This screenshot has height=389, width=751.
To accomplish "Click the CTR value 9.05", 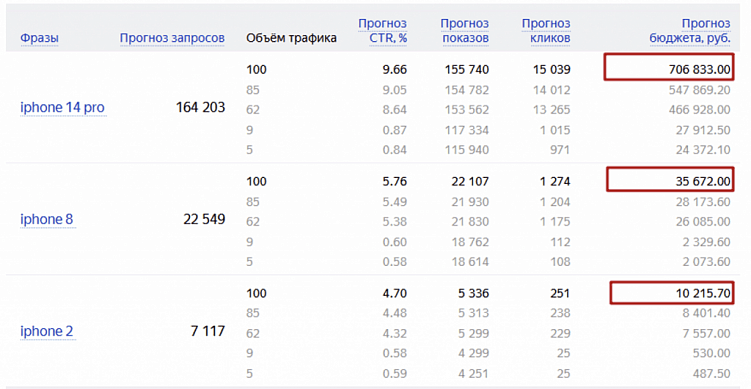I will pyautogui.click(x=395, y=90).
